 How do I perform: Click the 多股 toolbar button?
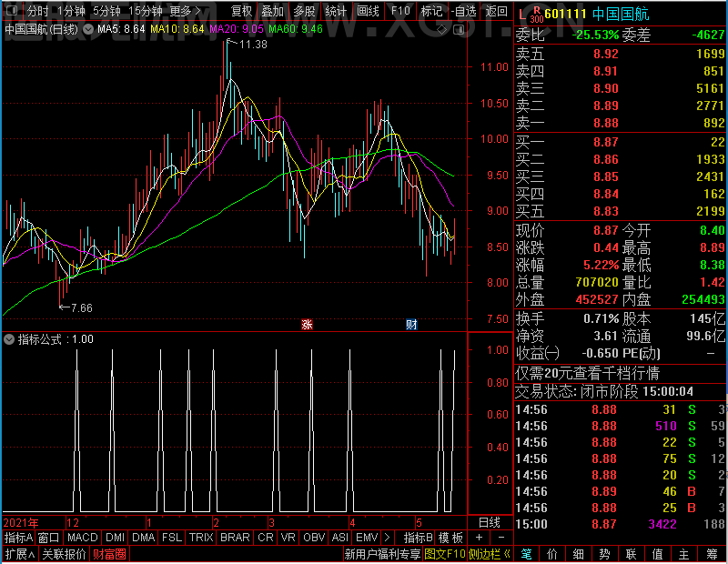pos(304,11)
